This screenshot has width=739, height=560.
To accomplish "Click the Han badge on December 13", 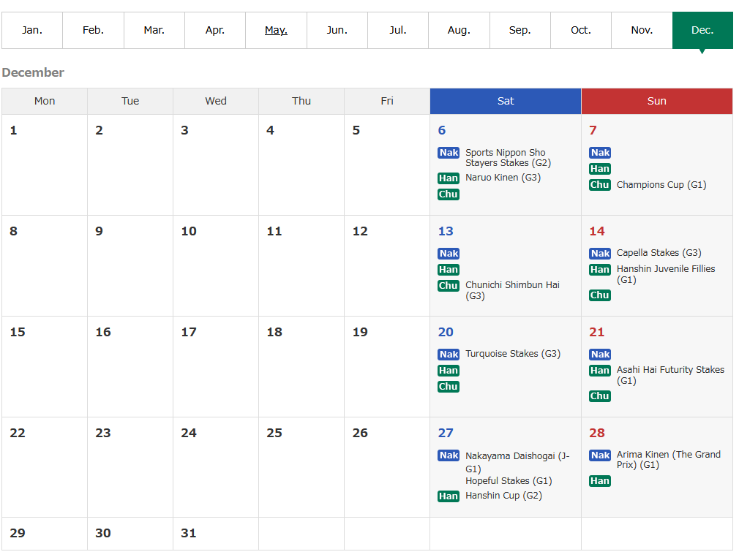I will pyautogui.click(x=449, y=270).
